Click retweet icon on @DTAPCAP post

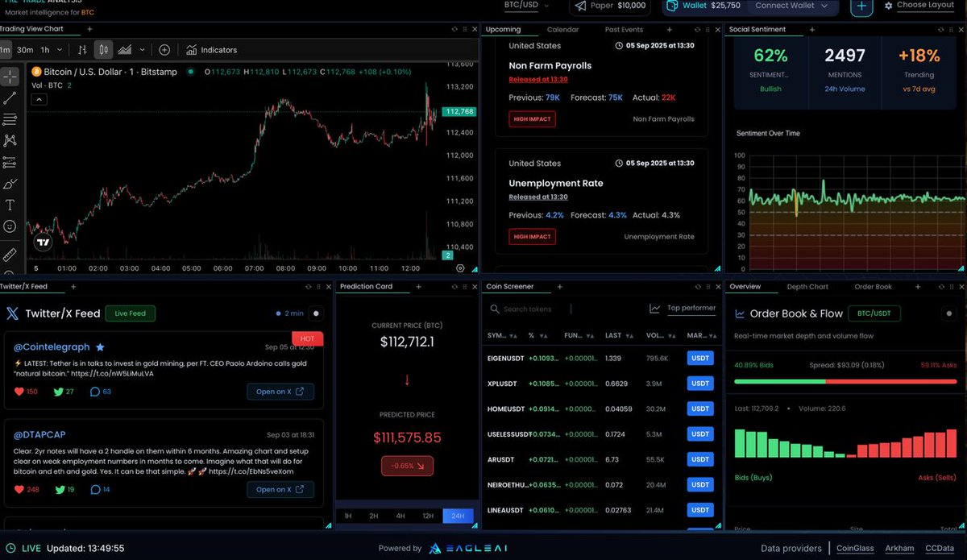click(58, 489)
